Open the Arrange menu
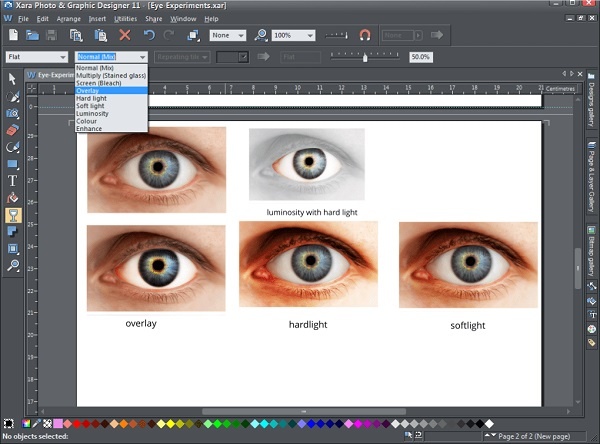 pyautogui.click(x=69, y=19)
